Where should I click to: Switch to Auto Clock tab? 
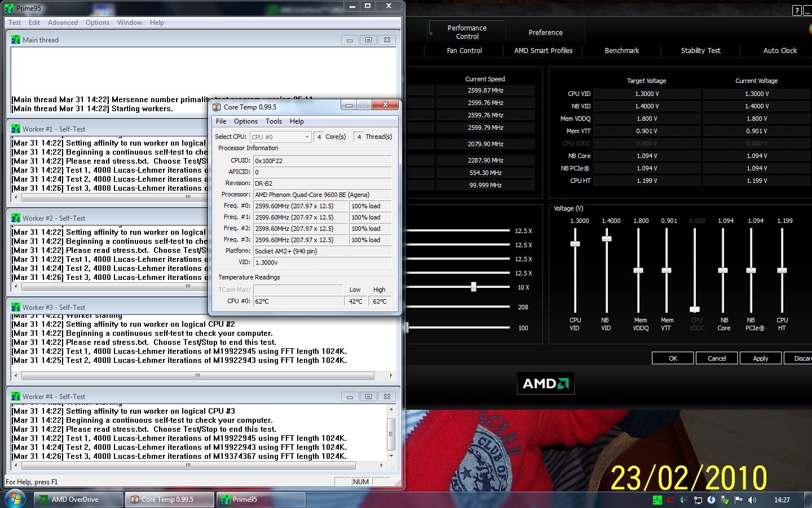(x=780, y=51)
